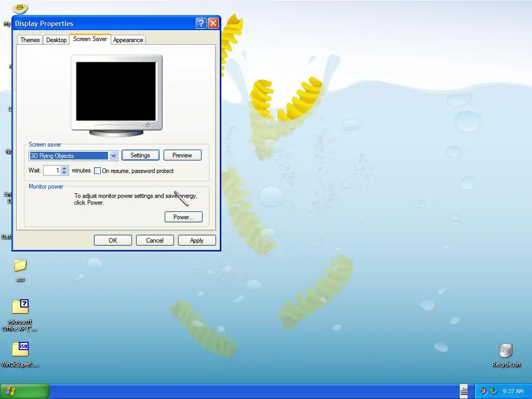
Task: Click the Wait minutes input field
Action: [x=52, y=170]
